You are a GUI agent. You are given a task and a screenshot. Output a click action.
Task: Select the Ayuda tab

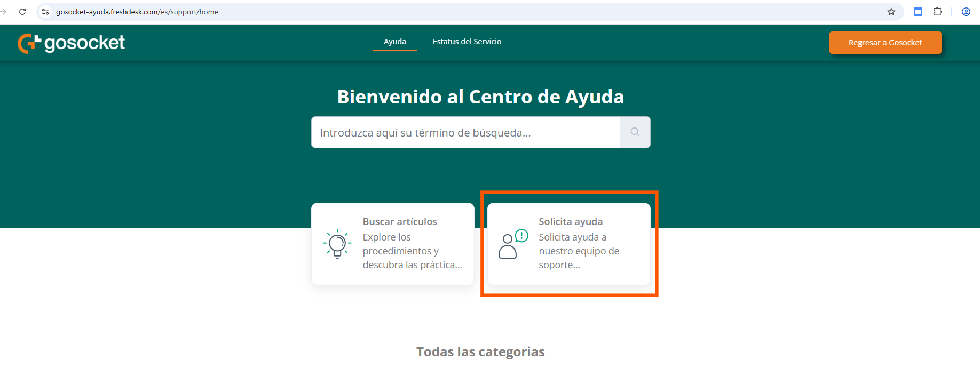pos(395,42)
